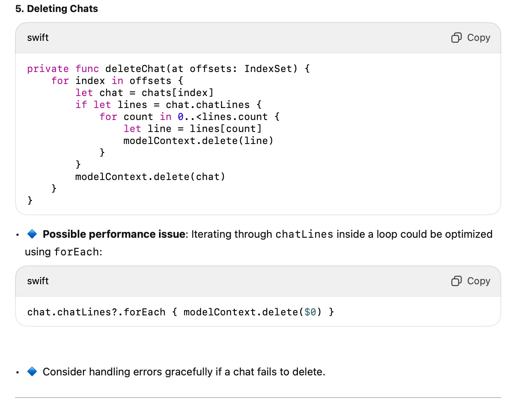Click the blue diamond icon beside performance issue bullet
Screen dimensions: 532x405
(x=32, y=234)
